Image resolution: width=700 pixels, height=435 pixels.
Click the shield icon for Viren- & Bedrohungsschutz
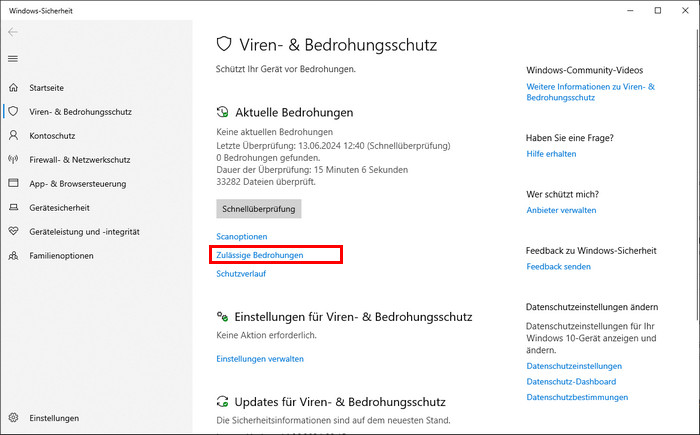coord(13,111)
